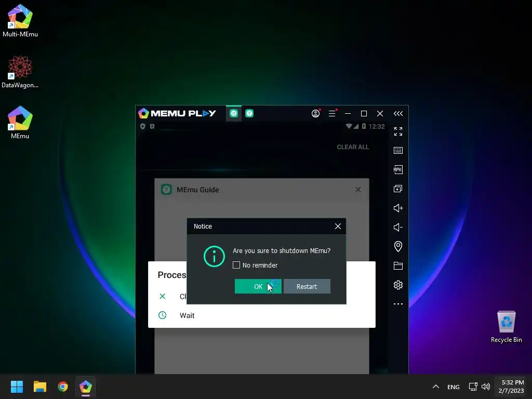The image size is (532, 399).
Task: Open the Multi-MEmu desktop shortcut
Action: [20, 21]
